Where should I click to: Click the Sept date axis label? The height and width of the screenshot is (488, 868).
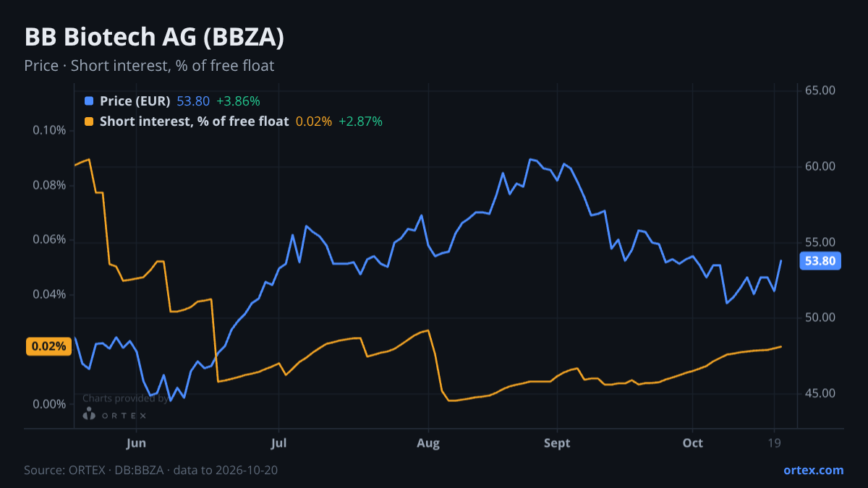(x=557, y=443)
